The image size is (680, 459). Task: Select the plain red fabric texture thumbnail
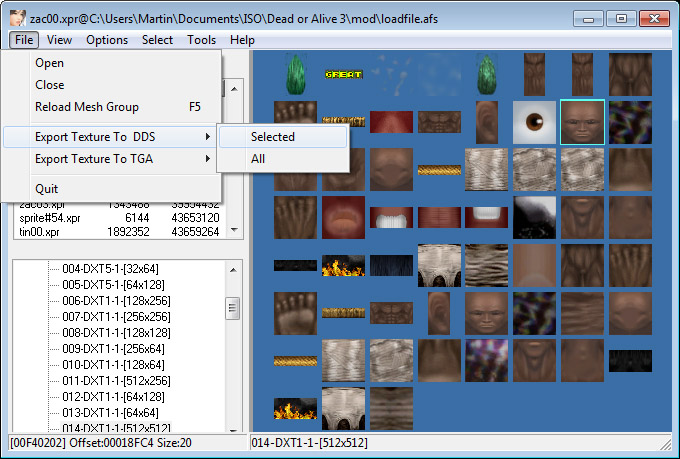391,122
